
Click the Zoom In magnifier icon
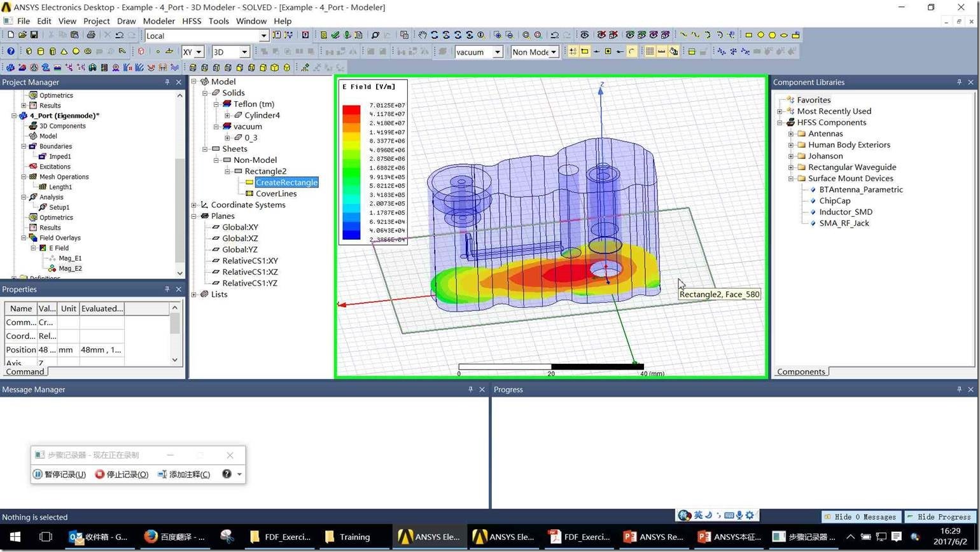497,35
